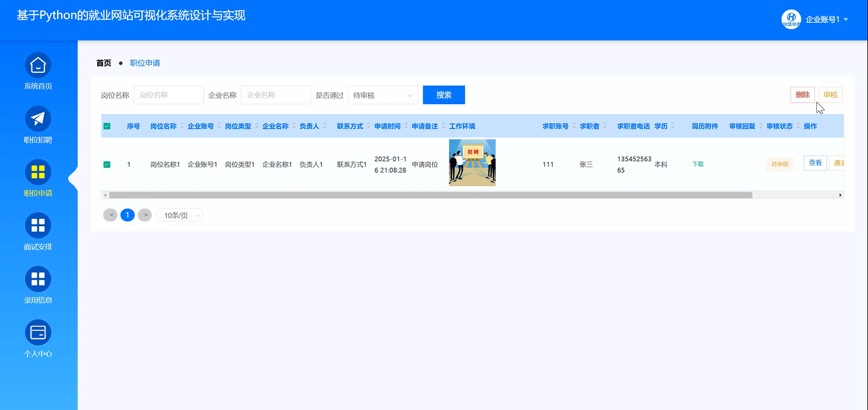Image resolution: width=868 pixels, height=410 pixels.
Task: Select the 录用信息 sidebar icon
Action: (x=38, y=279)
